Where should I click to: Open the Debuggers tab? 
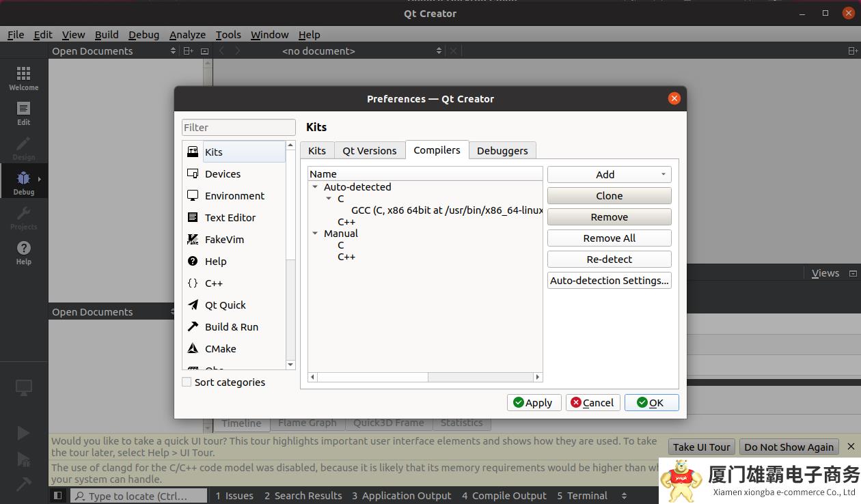coord(502,151)
